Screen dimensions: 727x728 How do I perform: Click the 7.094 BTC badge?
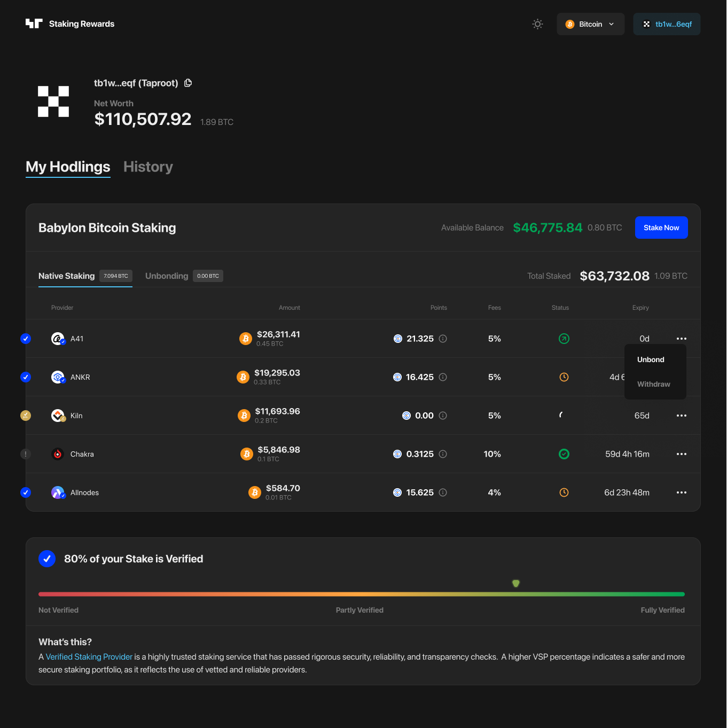pyautogui.click(x=116, y=276)
